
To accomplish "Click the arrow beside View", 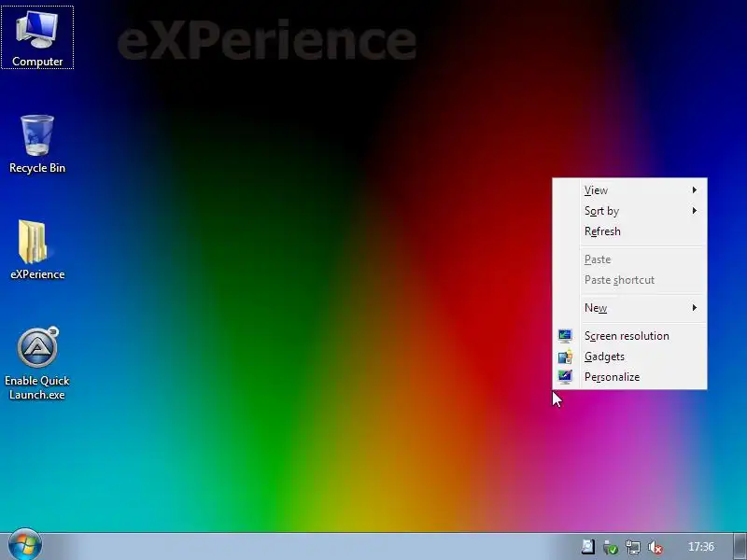I will 695,190.
